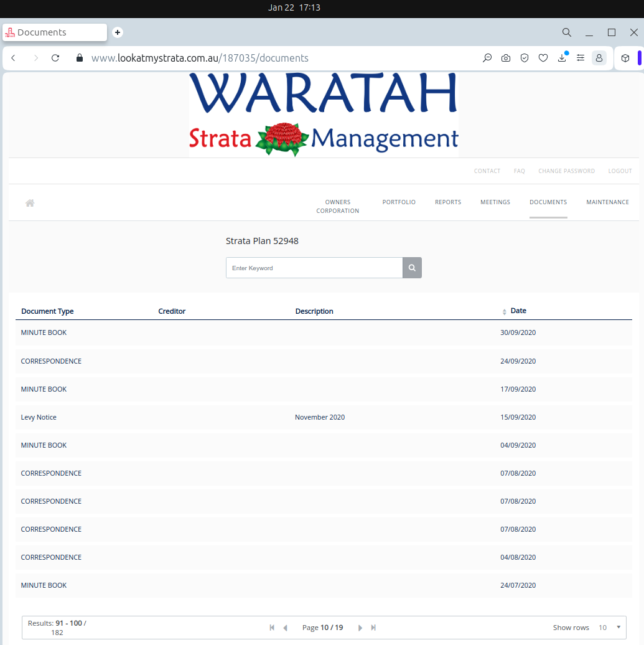This screenshot has width=644, height=645.
Task: Select the Documents menu item
Action: tap(548, 202)
